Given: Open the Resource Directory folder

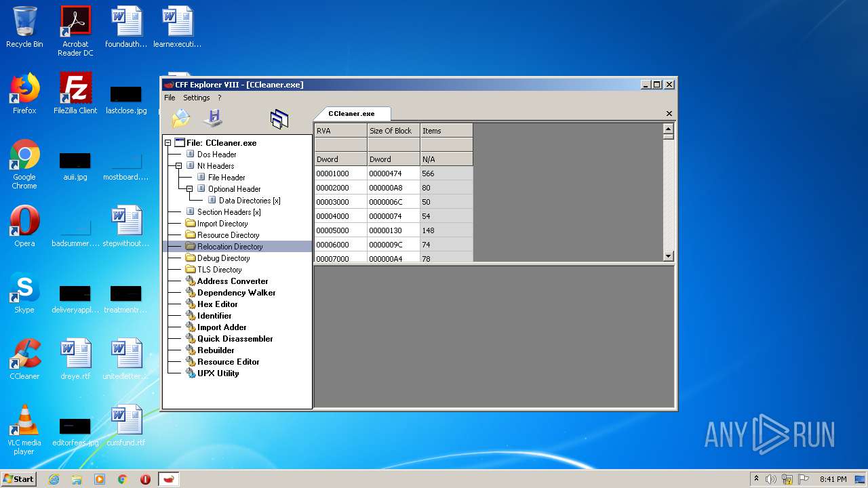Looking at the screenshot, I should point(228,235).
